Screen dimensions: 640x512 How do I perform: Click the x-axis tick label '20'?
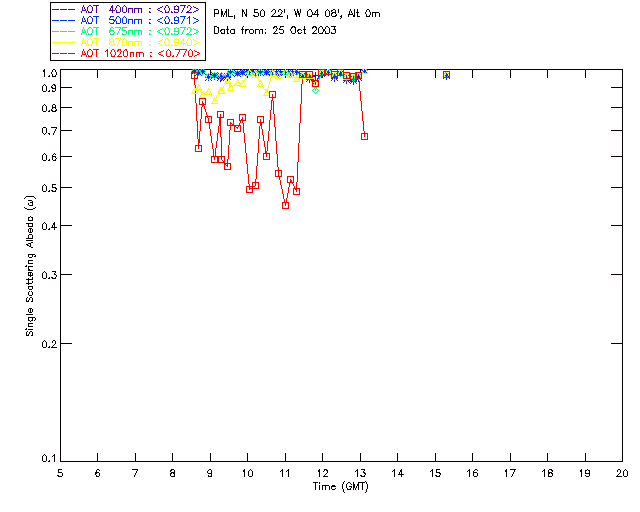[x=622, y=473]
